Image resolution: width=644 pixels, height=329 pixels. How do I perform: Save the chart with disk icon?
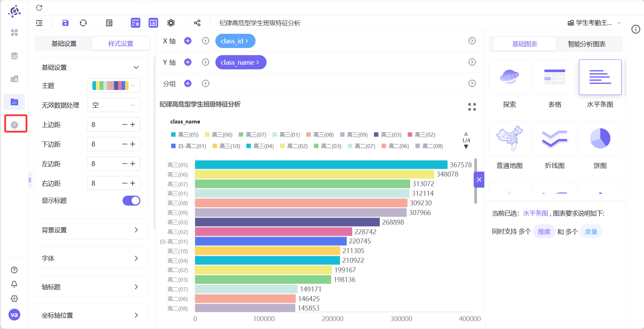[65, 23]
